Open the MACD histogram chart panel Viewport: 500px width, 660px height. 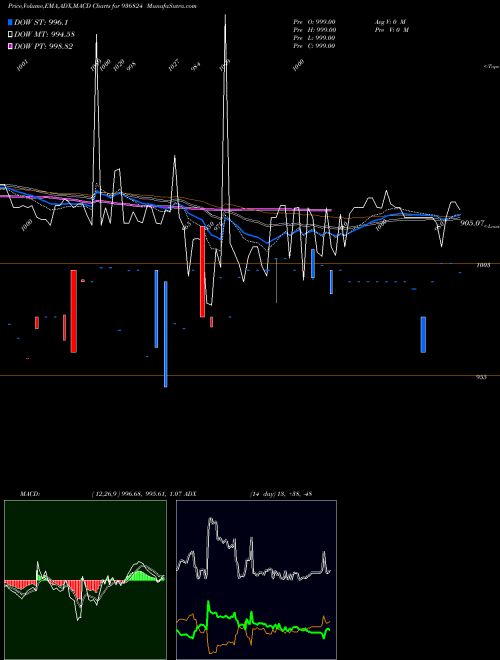[85, 580]
